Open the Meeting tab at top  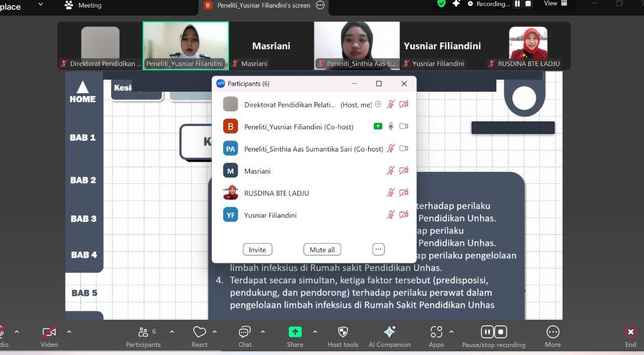[x=84, y=6]
